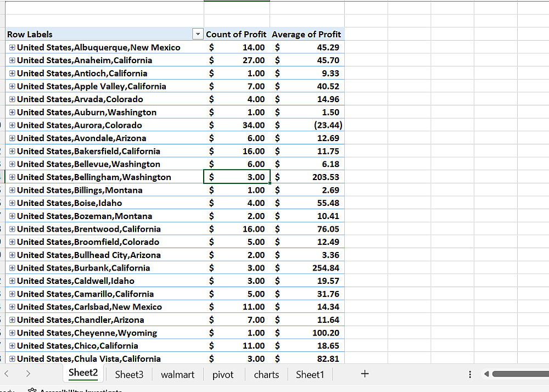
Task: Select Albuquerque average profit 45.29 cell
Action: click(307, 47)
